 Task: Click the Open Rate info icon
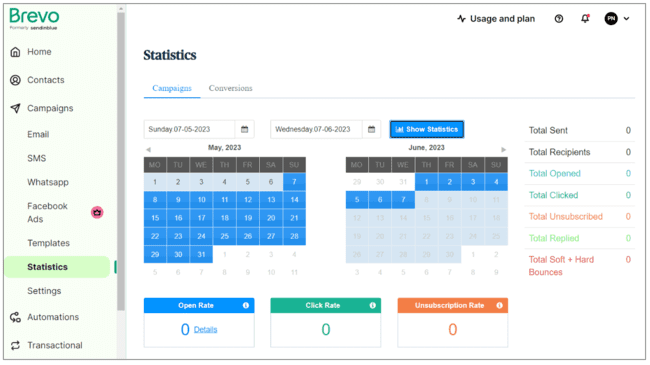click(x=246, y=306)
